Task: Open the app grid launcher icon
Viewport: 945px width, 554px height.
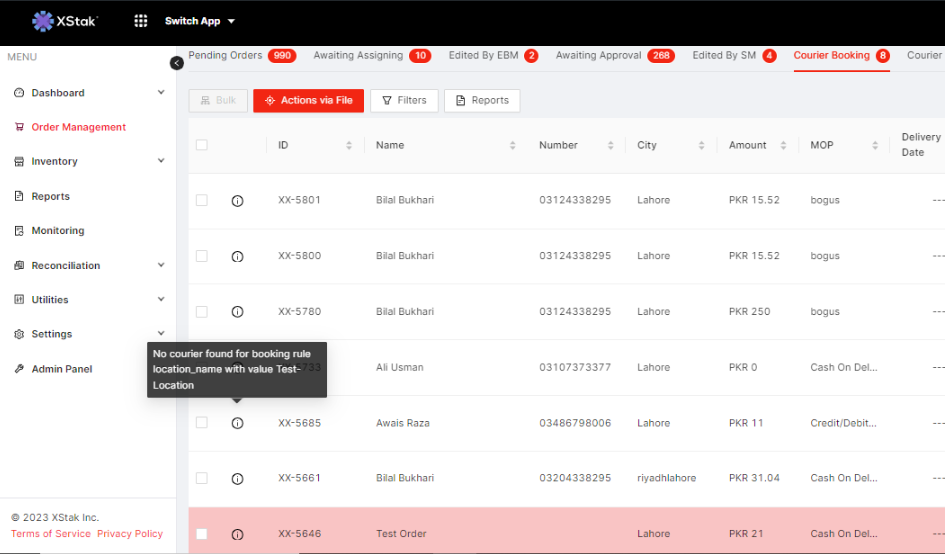Action: point(141,21)
